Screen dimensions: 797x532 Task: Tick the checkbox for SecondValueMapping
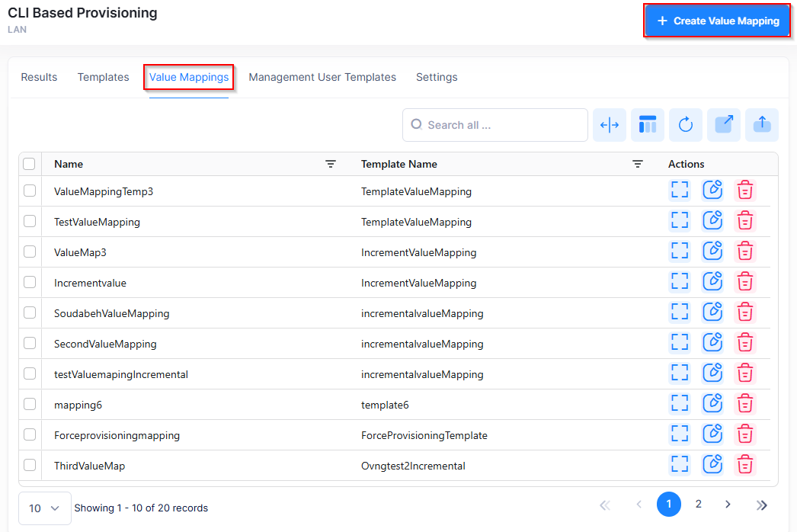[30, 344]
